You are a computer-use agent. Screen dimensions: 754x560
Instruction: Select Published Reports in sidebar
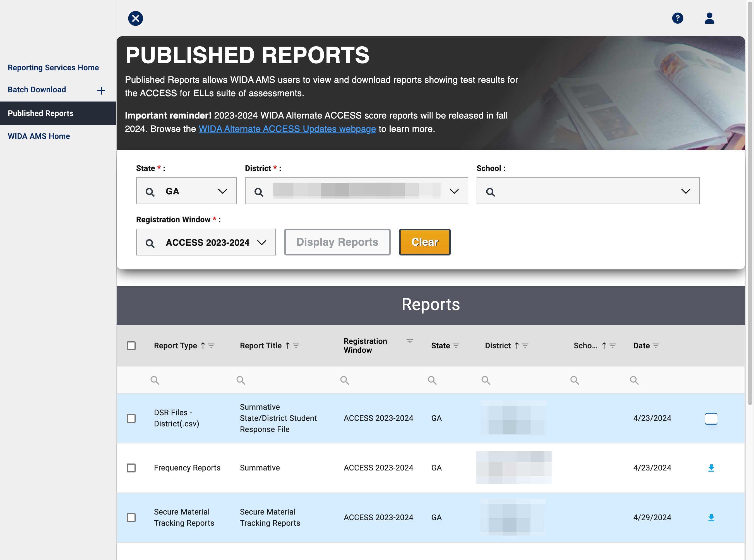(58, 113)
